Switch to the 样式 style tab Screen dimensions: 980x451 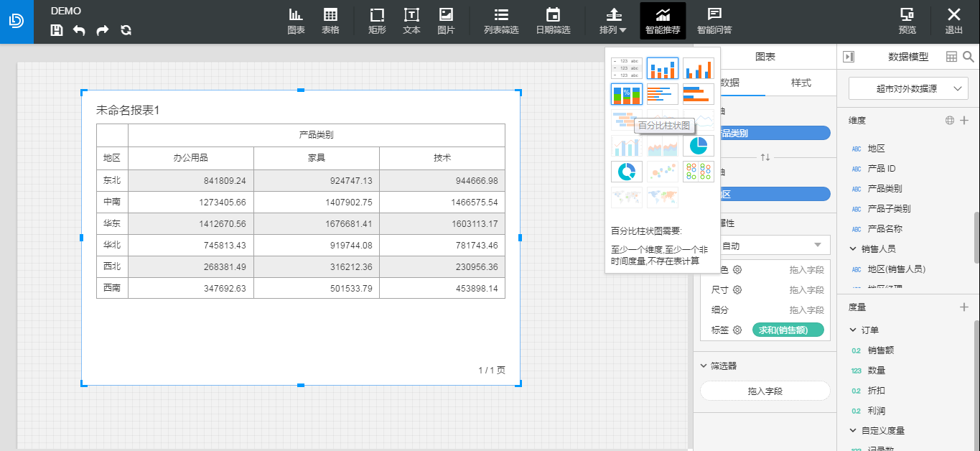point(801,83)
